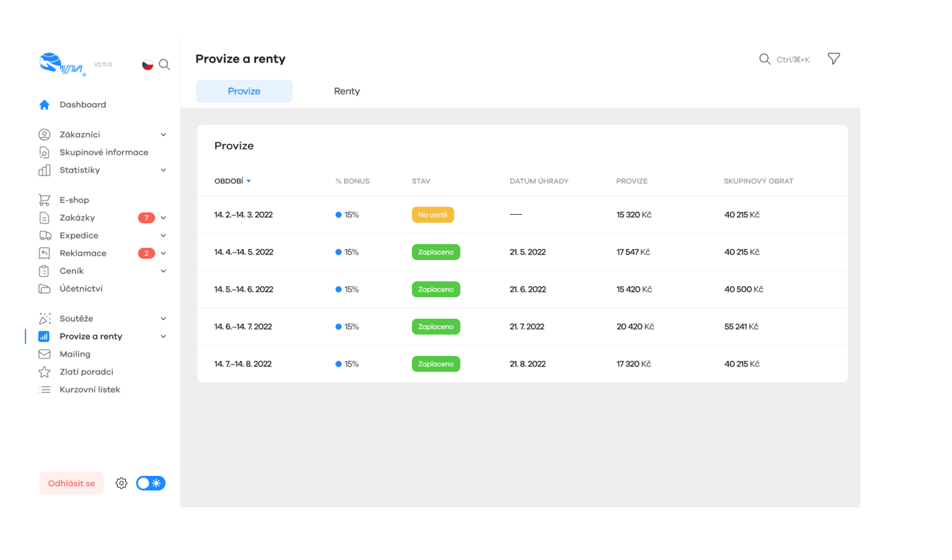Open E-shop cart icon

pos(44,200)
